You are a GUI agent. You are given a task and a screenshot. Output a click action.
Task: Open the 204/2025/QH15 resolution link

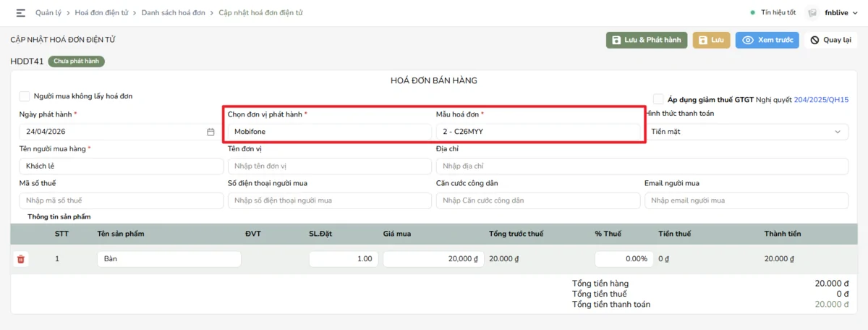tap(821, 99)
